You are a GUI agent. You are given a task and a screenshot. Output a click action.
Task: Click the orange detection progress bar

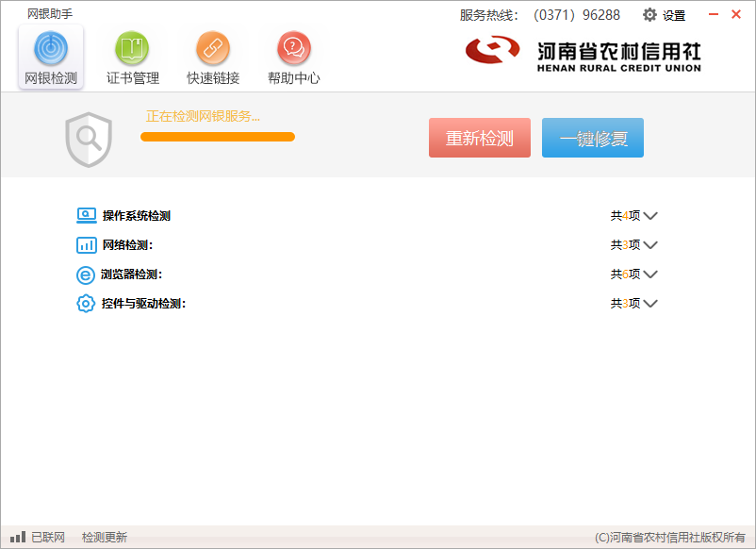pos(217,137)
